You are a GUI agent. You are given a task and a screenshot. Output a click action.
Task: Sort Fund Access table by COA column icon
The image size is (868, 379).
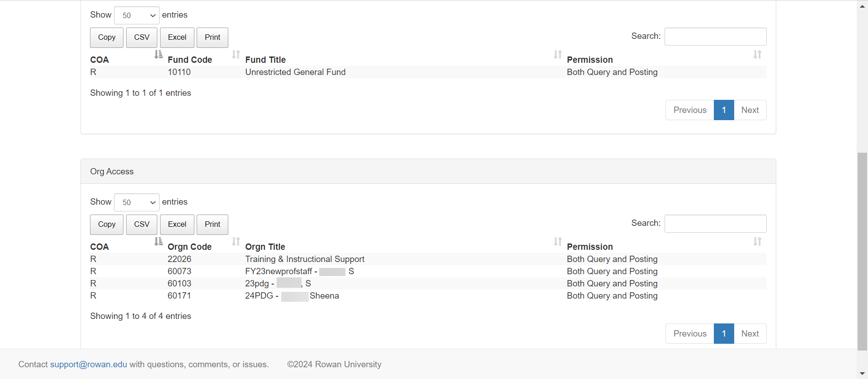[158, 55]
